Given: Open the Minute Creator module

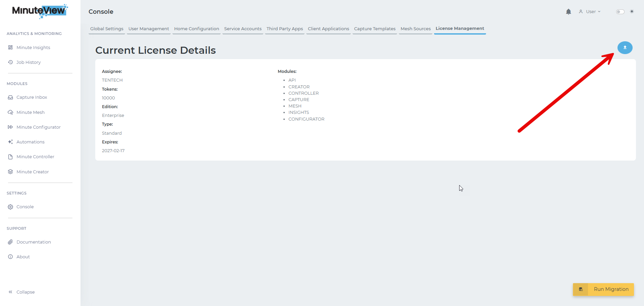Looking at the screenshot, I should [x=32, y=172].
